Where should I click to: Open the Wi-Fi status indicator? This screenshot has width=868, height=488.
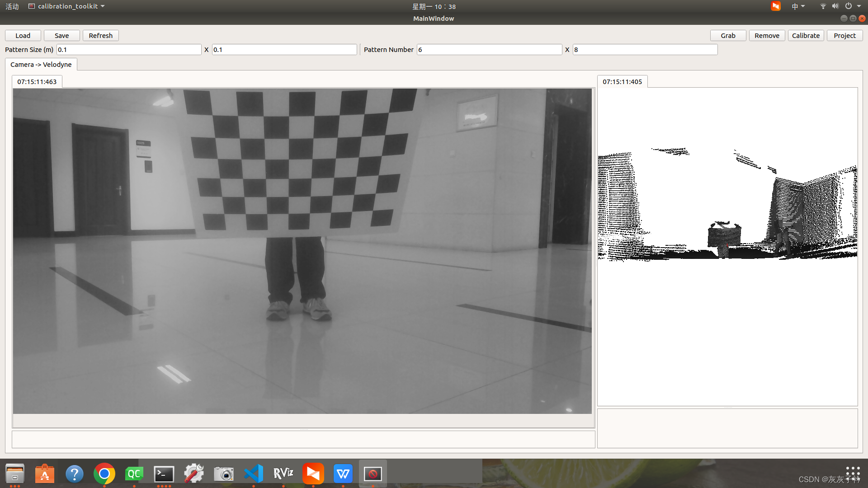tap(823, 6)
